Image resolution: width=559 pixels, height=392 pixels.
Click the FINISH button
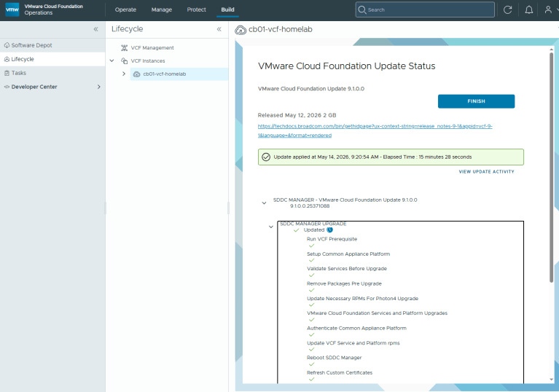pos(477,101)
